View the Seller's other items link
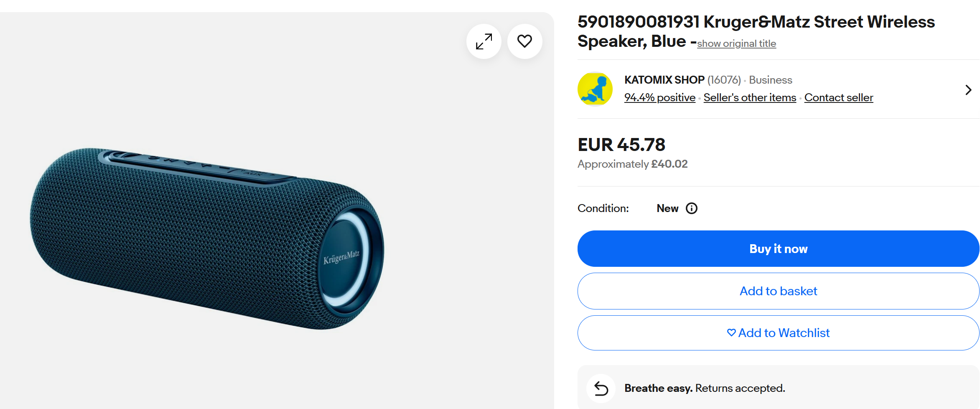The width and height of the screenshot is (980, 409). coord(750,98)
